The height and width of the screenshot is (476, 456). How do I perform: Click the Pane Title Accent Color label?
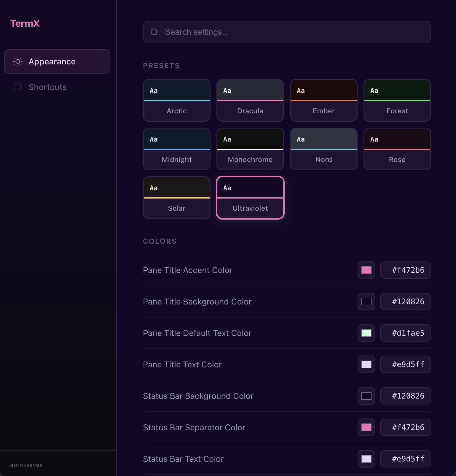tap(188, 270)
